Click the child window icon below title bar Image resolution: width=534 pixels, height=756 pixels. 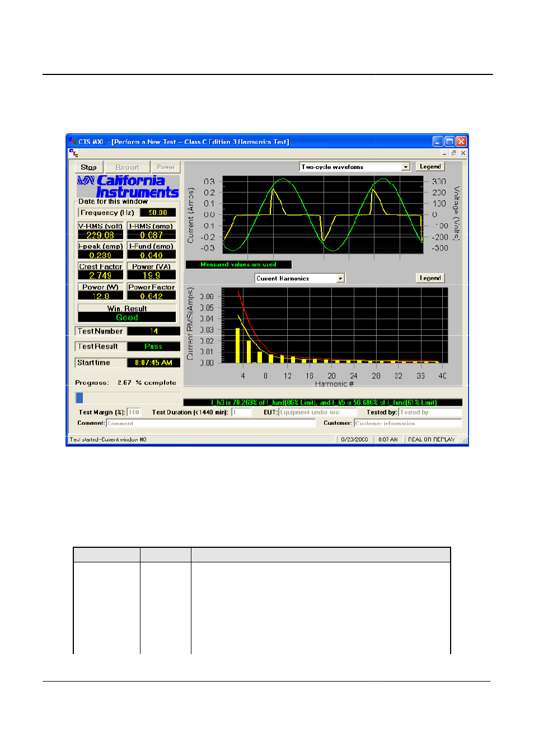[73, 153]
